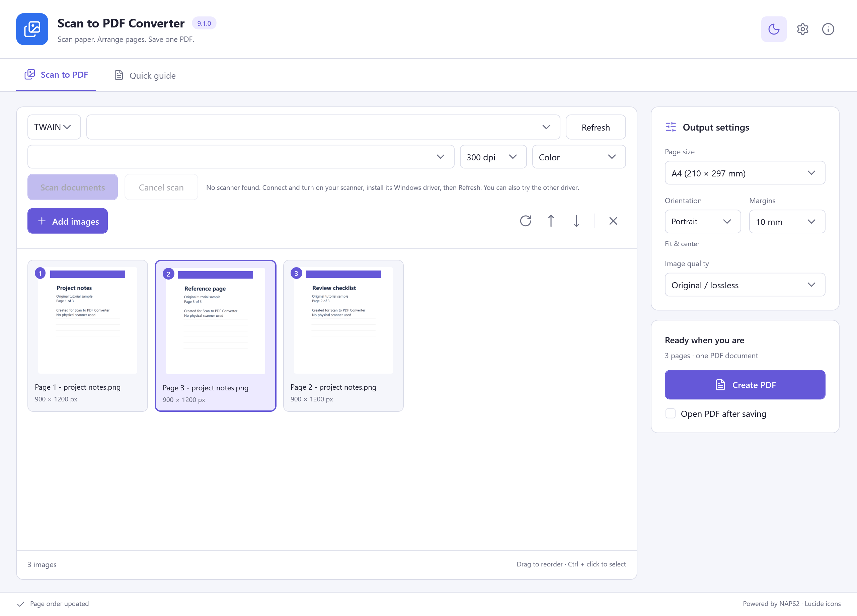The height and width of the screenshot is (616, 857).
Task: Open the Original / lossless quality dropdown
Action: [x=745, y=285]
